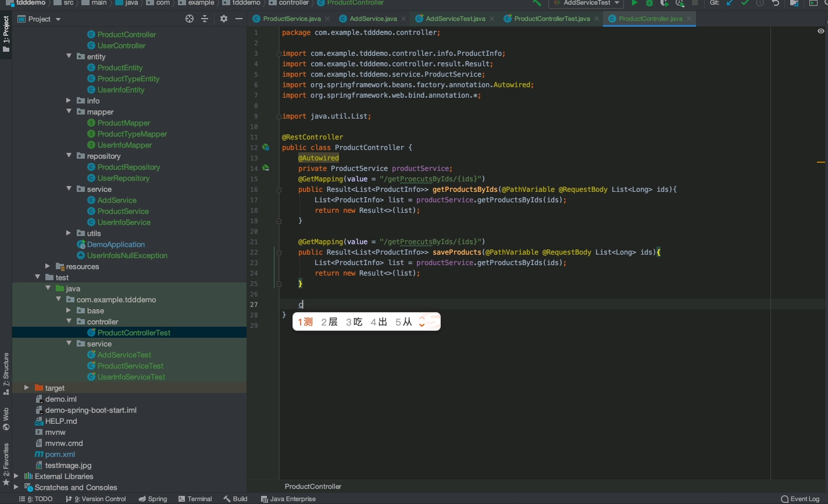828x504 pixels.
Task: Click the eye inspection icon in editor corner
Action: [821, 31]
